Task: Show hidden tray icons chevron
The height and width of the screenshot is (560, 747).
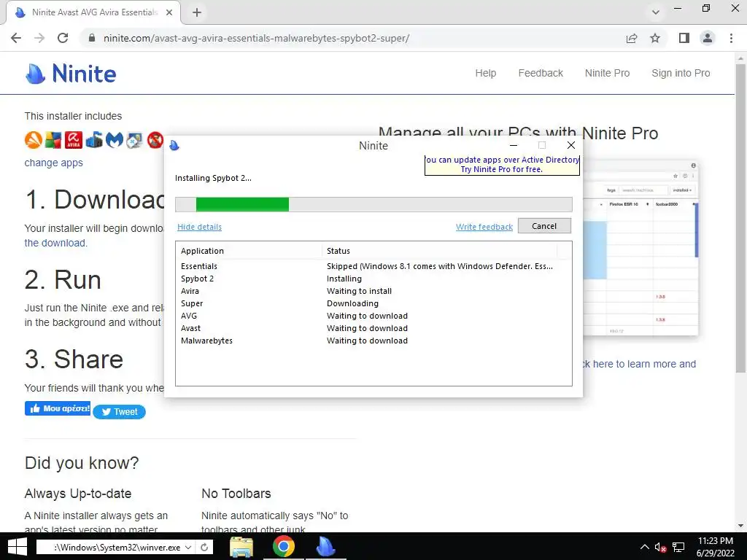Action: (x=644, y=547)
